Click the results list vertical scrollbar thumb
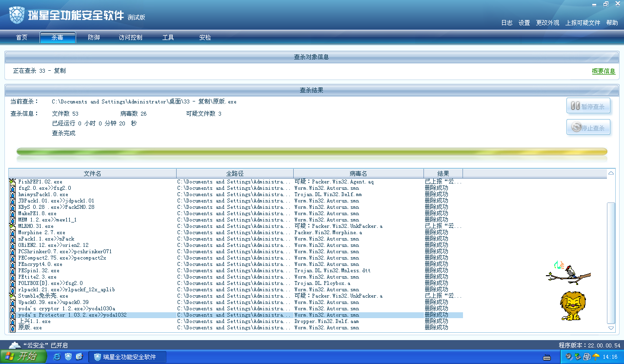 point(611,263)
